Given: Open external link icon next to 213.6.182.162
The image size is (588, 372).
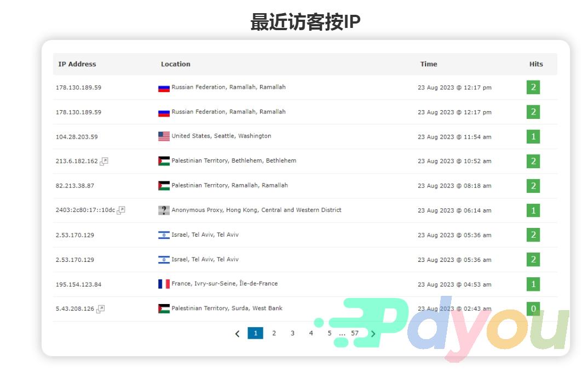Looking at the screenshot, I should coord(104,161).
